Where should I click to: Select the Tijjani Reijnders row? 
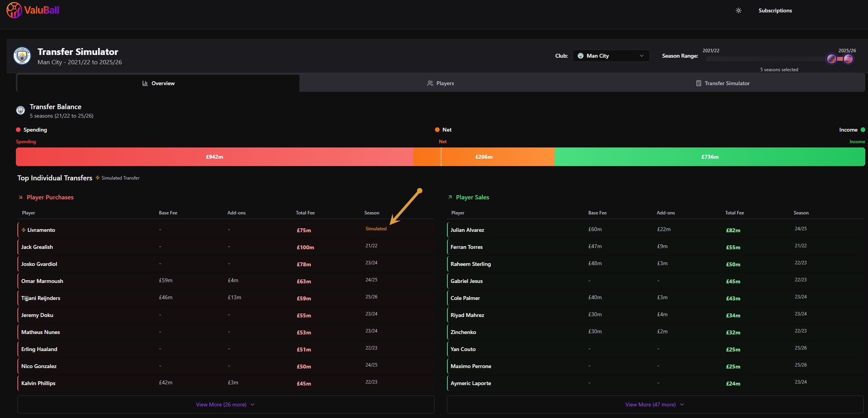coord(226,298)
